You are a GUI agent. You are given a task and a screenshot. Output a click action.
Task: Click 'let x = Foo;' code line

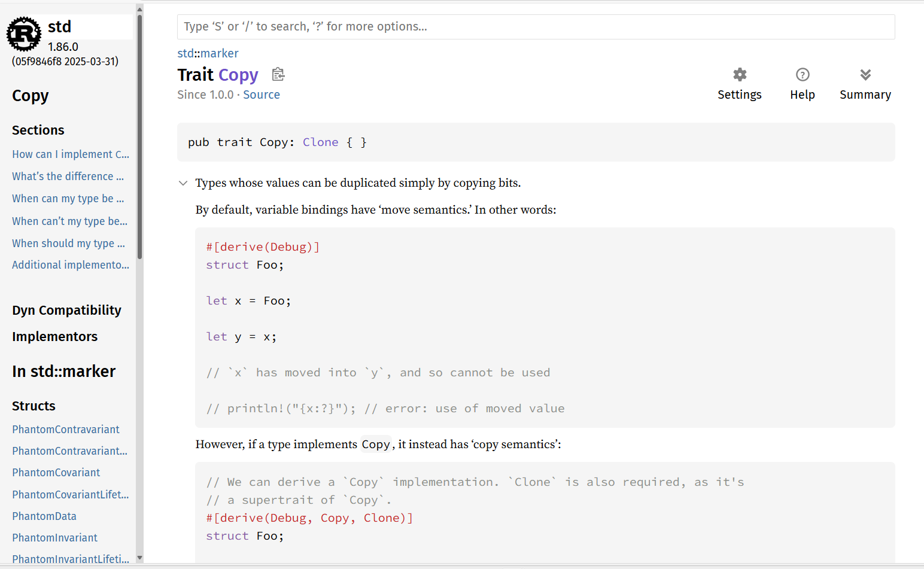coord(248,300)
